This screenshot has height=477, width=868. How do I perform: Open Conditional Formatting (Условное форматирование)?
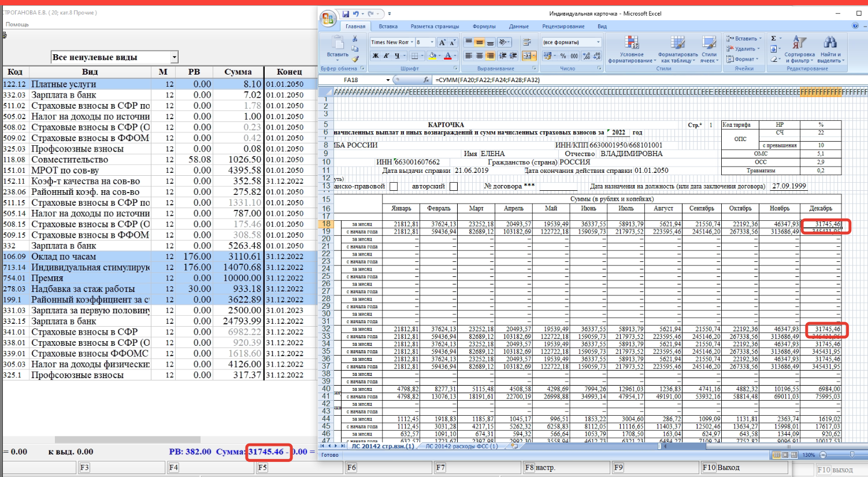point(632,49)
